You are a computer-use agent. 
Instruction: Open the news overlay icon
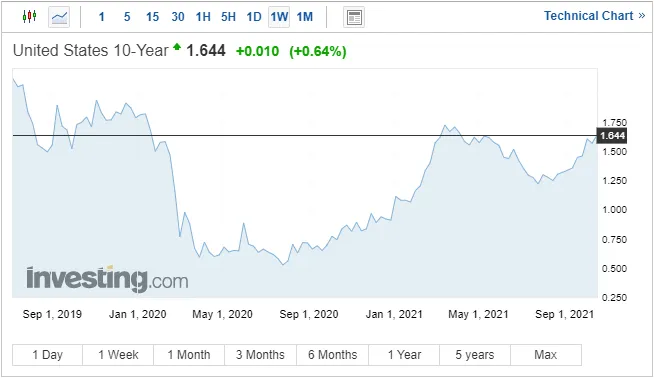point(354,17)
